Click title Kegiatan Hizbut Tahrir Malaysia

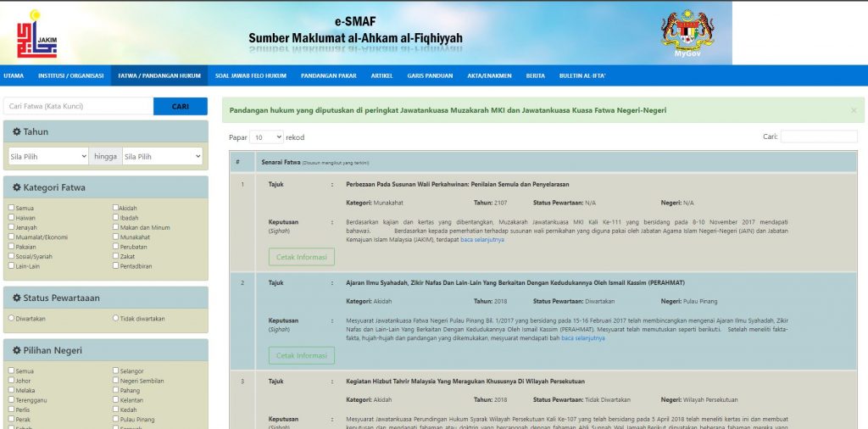[x=465, y=382]
